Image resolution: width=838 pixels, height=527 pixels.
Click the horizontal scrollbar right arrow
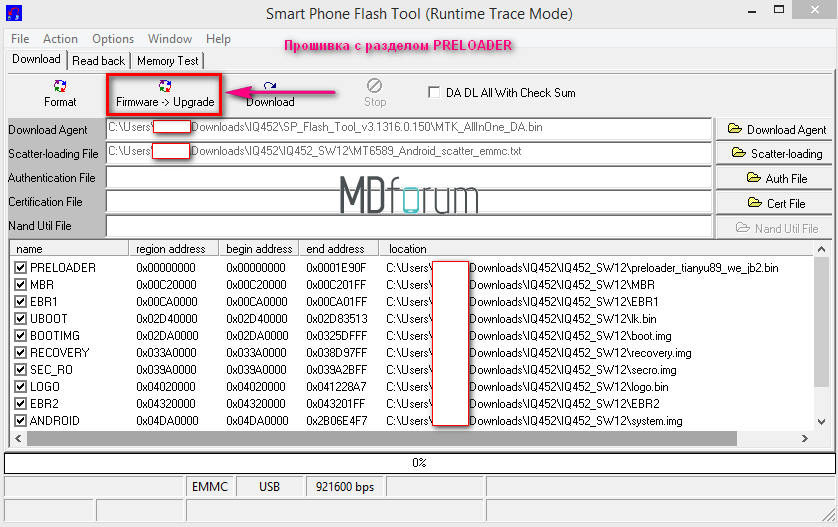pyautogui.click(x=805, y=438)
